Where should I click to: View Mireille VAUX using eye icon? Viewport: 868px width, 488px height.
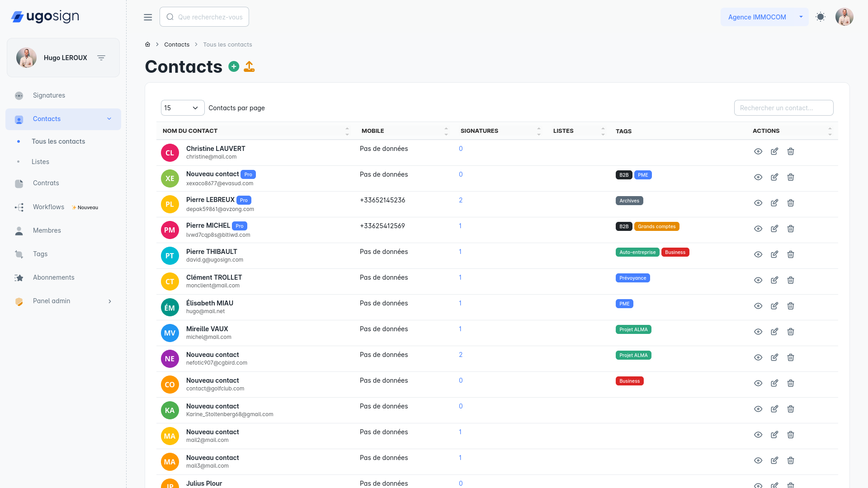click(x=758, y=332)
